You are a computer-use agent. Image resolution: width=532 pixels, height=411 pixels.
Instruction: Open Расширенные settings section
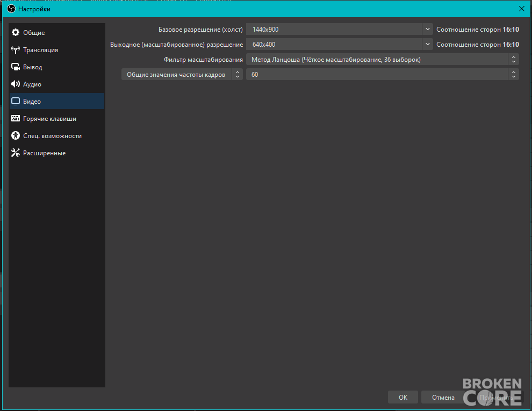pyautogui.click(x=57, y=153)
